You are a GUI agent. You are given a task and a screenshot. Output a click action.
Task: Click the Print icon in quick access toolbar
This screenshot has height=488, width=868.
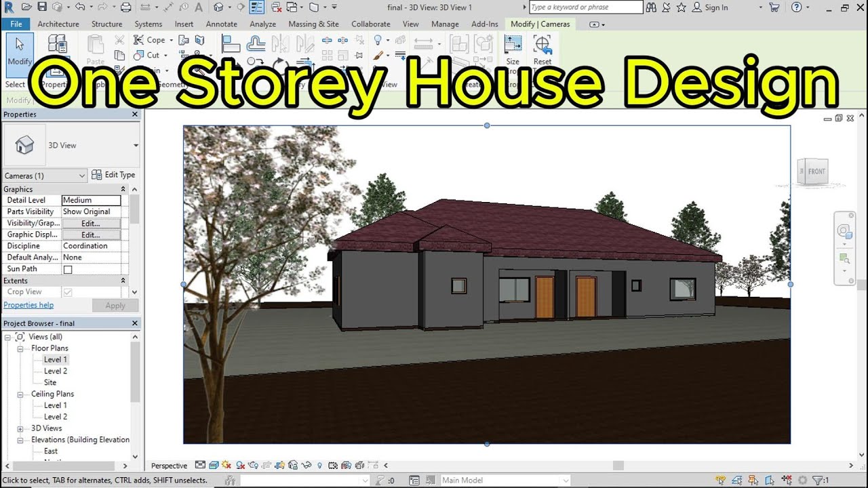[x=125, y=7]
